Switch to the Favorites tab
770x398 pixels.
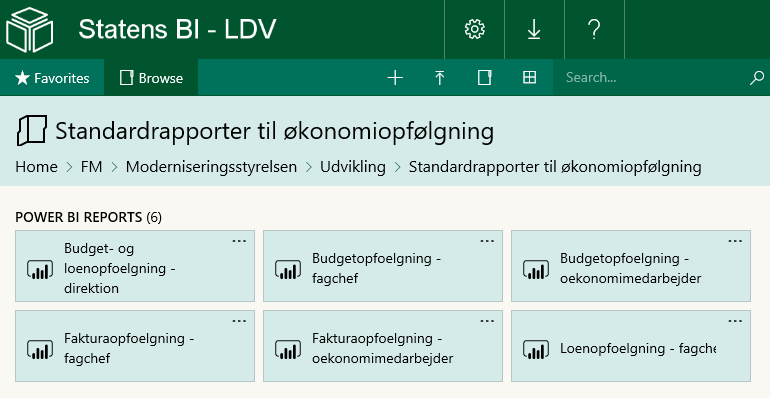(x=52, y=78)
